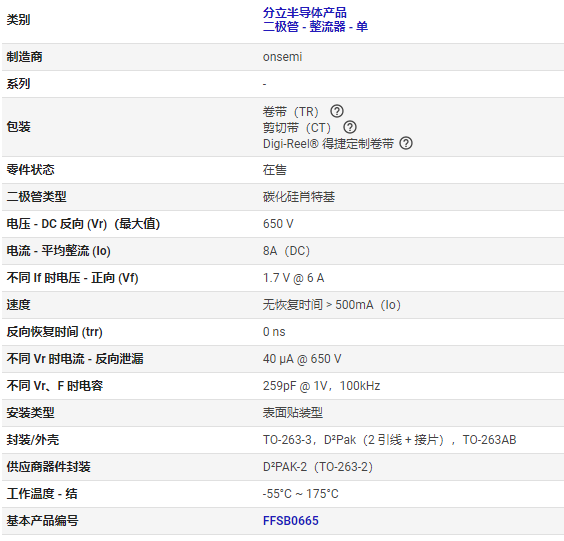Open the 二极管 - 整流器 - 单 link

click(315, 27)
